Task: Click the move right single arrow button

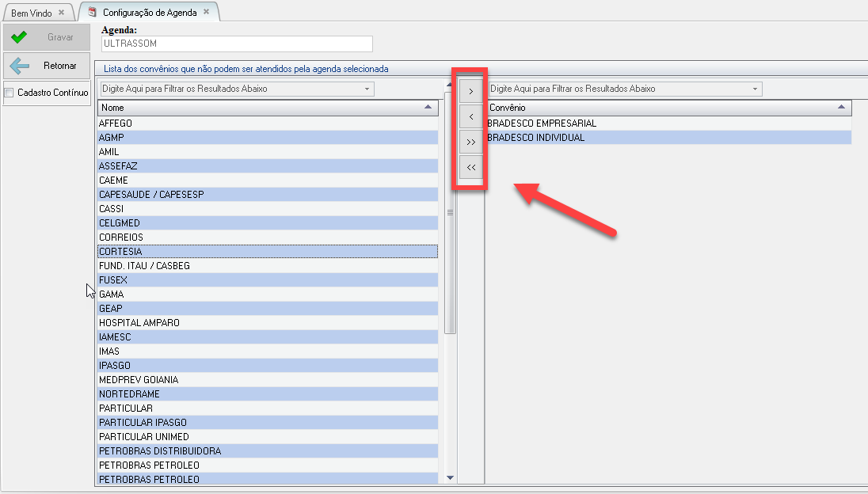Action: [x=470, y=92]
